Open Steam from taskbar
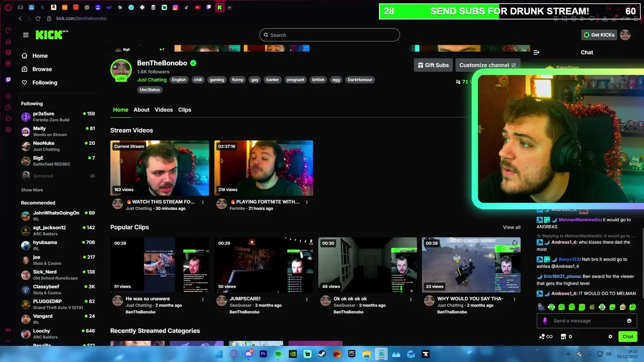Screen dimensions: 644x362 point(322,354)
